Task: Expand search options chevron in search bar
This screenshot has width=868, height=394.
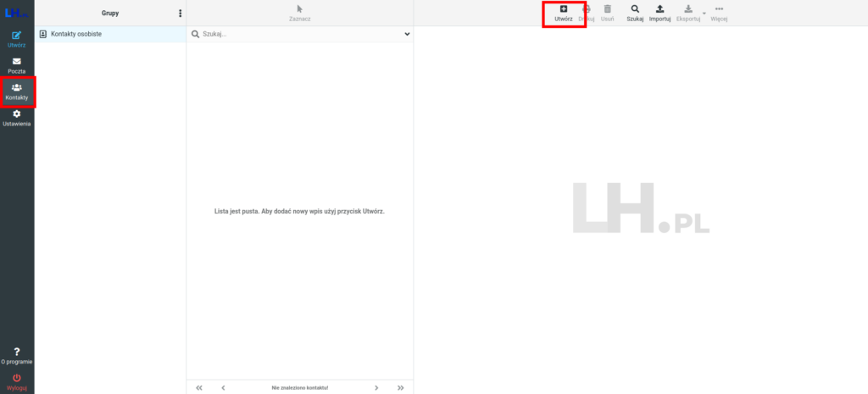Action: [x=407, y=35]
